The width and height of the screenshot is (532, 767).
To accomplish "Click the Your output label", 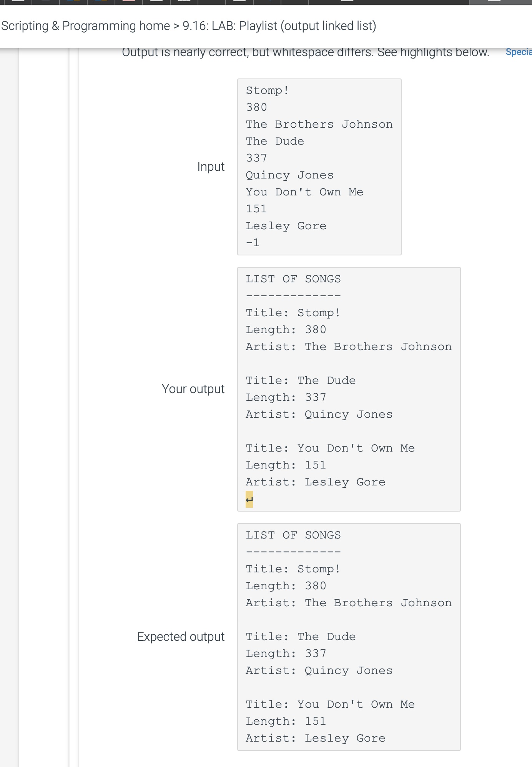I will tap(193, 389).
